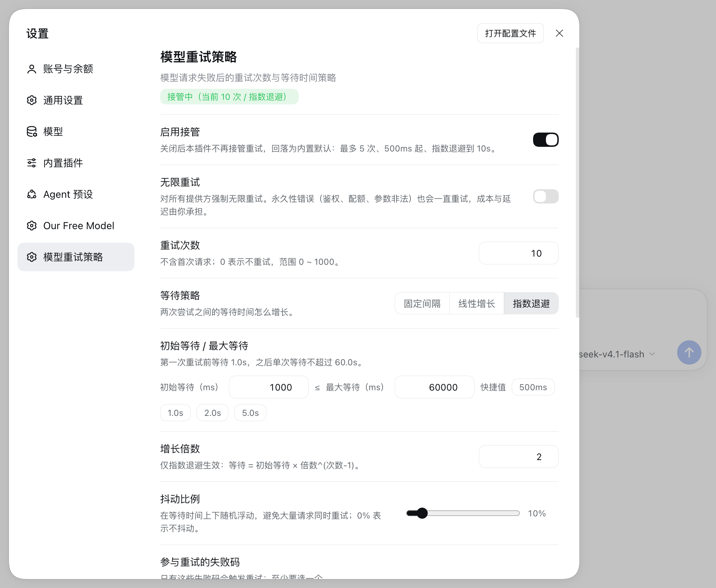Image resolution: width=716 pixels, height=588 pixels.
Task: Open 内置插件 settings section
Action: [x=76, y=163]
